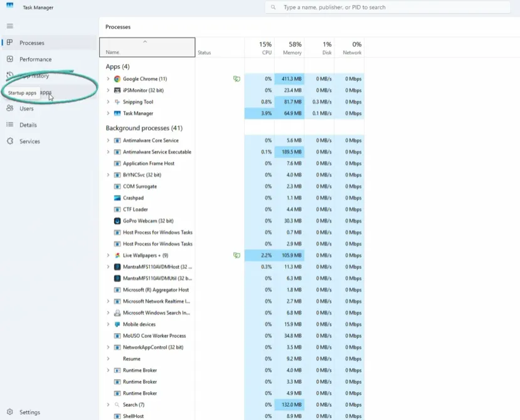Open Task Manager Settings
This screenshot has height=420, width=520.
[x=49, y=412]
